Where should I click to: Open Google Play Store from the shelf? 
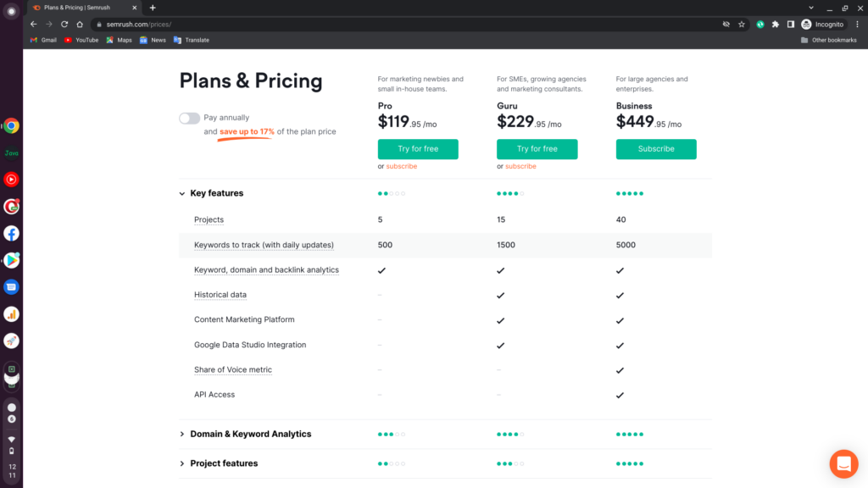pyautogui.click(x=12, y=260)
